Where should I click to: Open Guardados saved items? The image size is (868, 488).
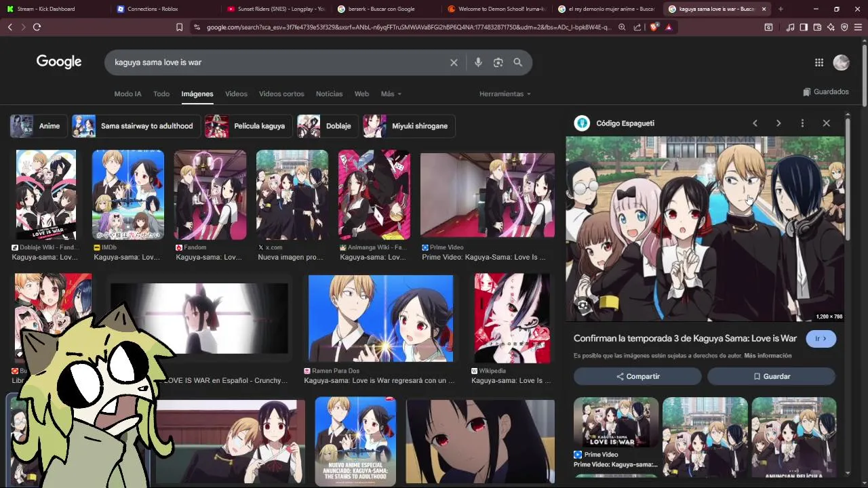tap(826, 91)
